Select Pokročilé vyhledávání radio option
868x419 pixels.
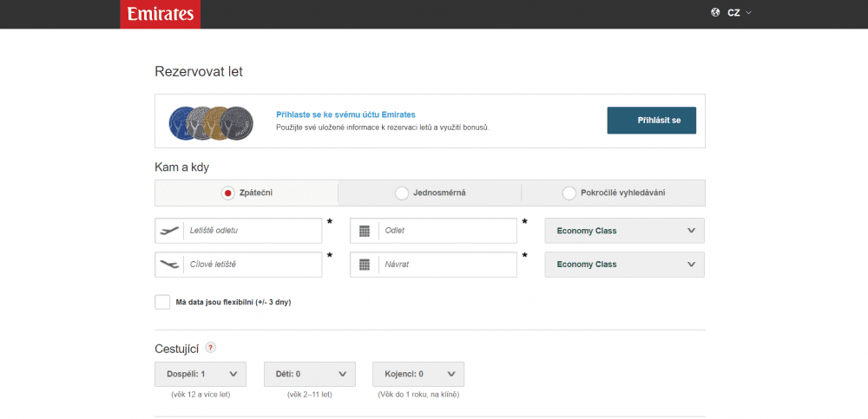click(x=569, y=193)
